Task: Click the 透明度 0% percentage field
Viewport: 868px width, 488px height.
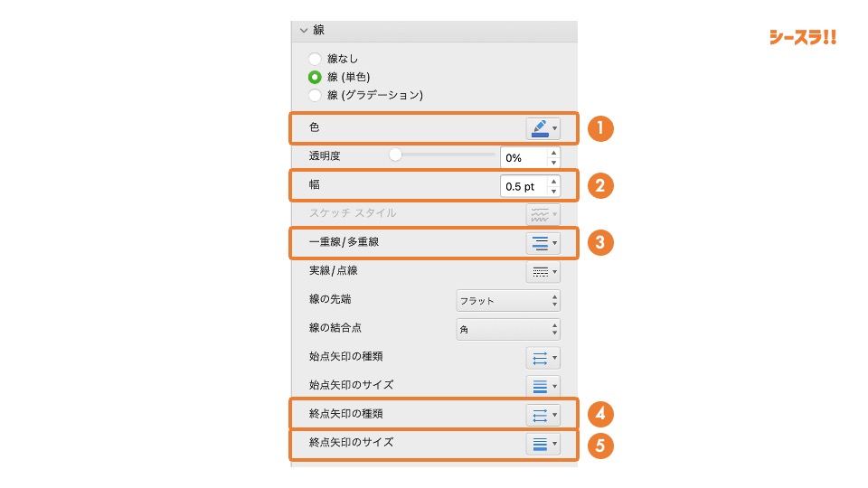Action: 524,157
